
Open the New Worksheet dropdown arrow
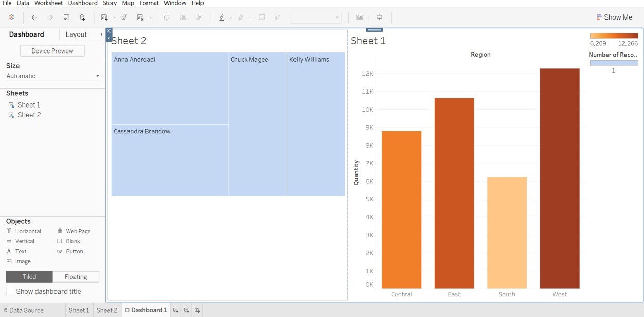pos(114,17)
